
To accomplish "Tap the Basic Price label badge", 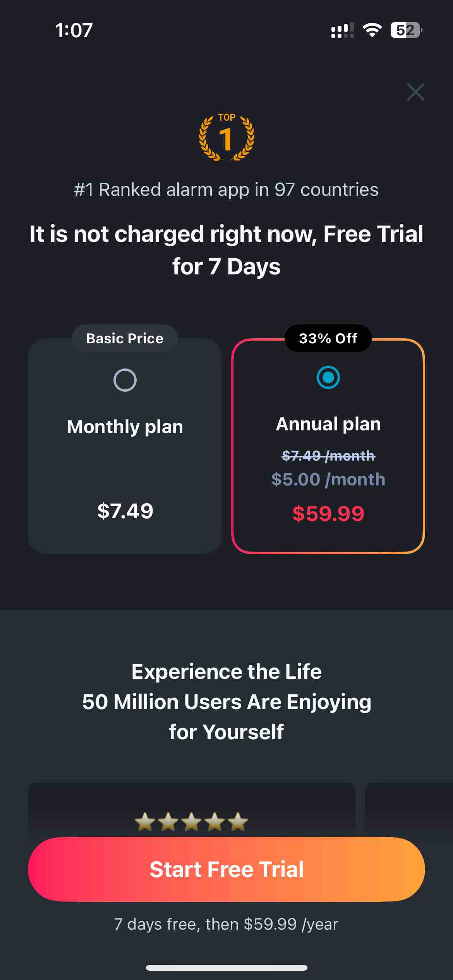I will (x=125, y=338).
